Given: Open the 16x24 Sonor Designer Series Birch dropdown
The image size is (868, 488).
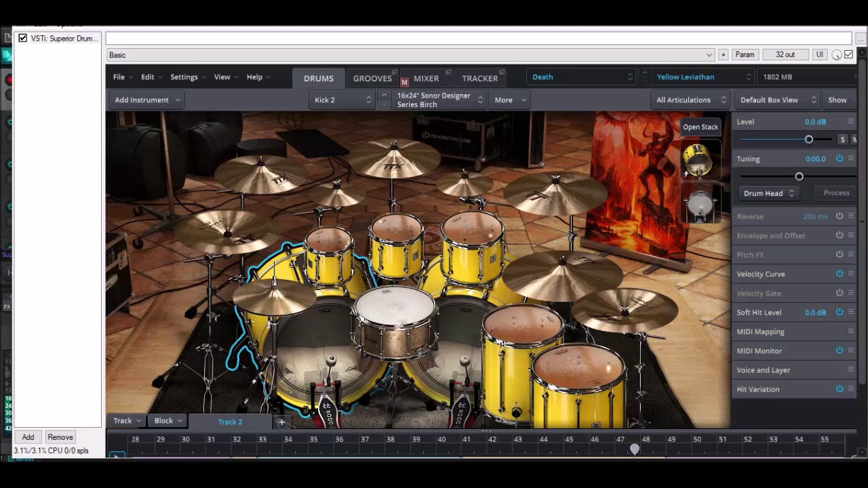Looking at the screenshot, I should [439, 100].
